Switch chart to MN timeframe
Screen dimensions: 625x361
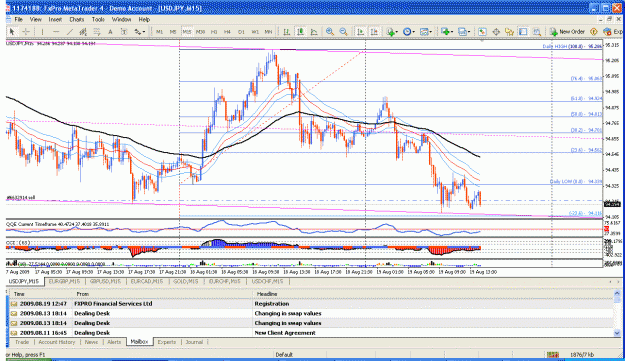[x=269, y=31]
